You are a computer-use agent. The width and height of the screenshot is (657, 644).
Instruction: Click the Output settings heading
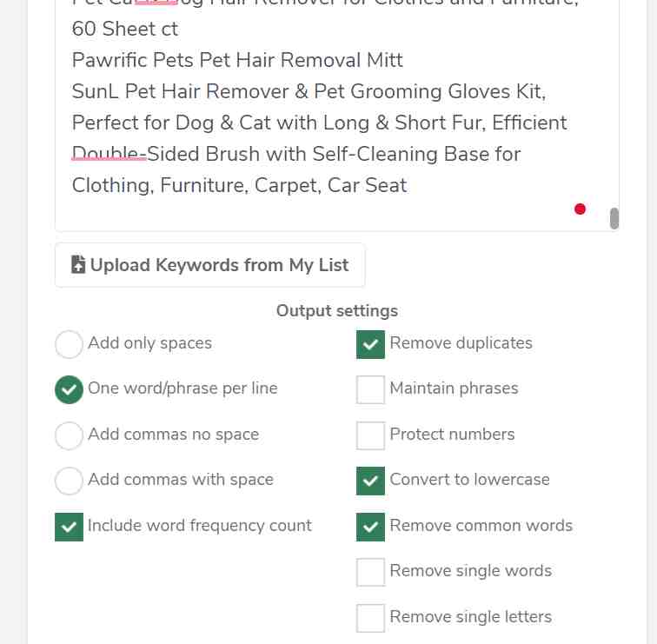click(x=337, y=311)
